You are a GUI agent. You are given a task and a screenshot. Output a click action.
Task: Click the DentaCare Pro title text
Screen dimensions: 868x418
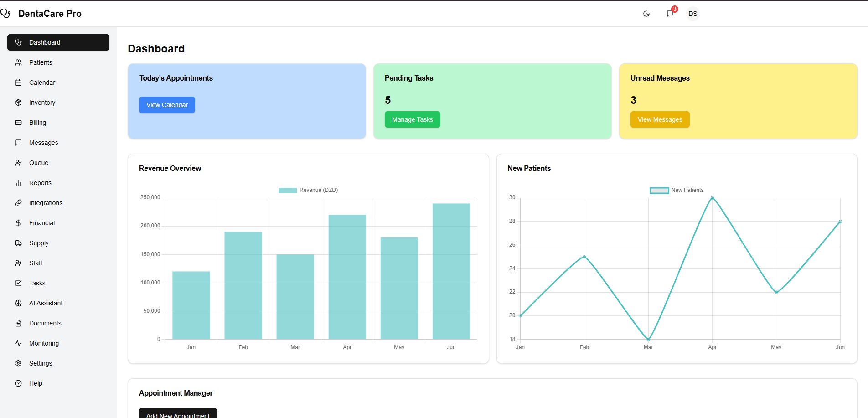click(x=50, y=14)
